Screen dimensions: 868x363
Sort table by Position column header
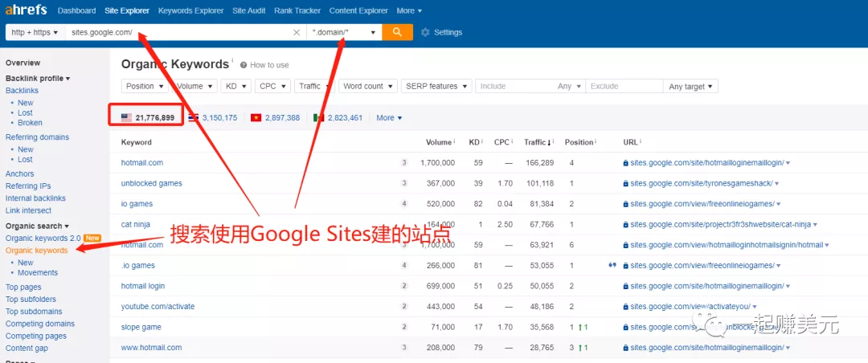(579, 142)
